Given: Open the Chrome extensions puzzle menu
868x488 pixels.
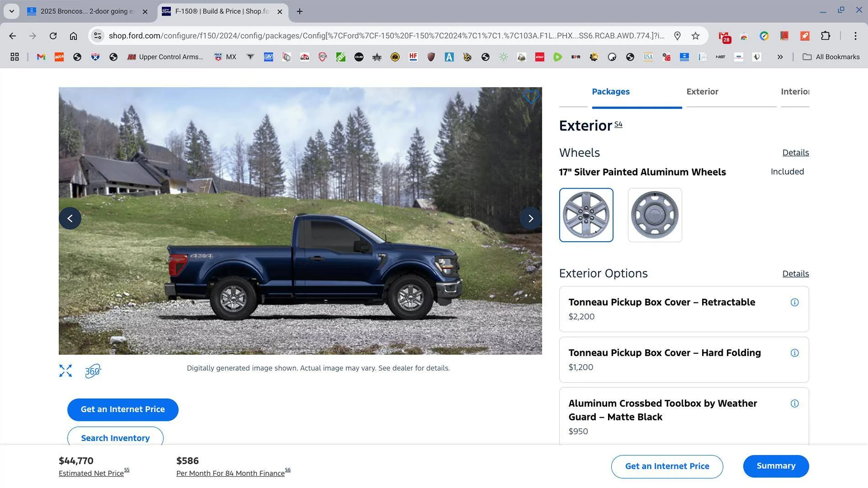Looking at the screenshot, I should [x=825, y=36].
